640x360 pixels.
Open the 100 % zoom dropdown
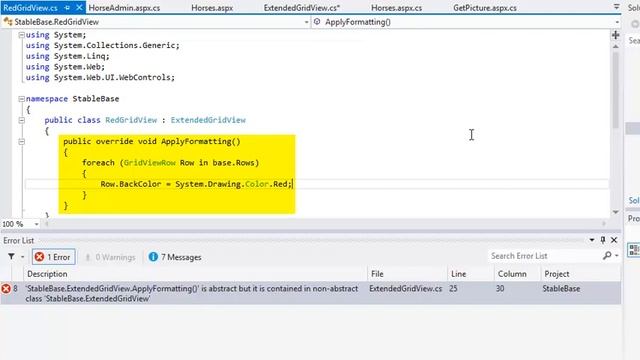click(36, 224)
